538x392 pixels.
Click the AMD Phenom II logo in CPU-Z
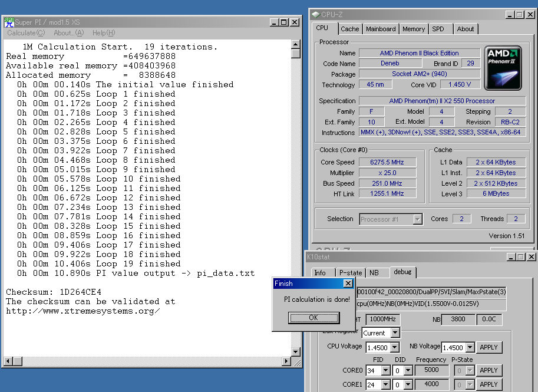503,68
